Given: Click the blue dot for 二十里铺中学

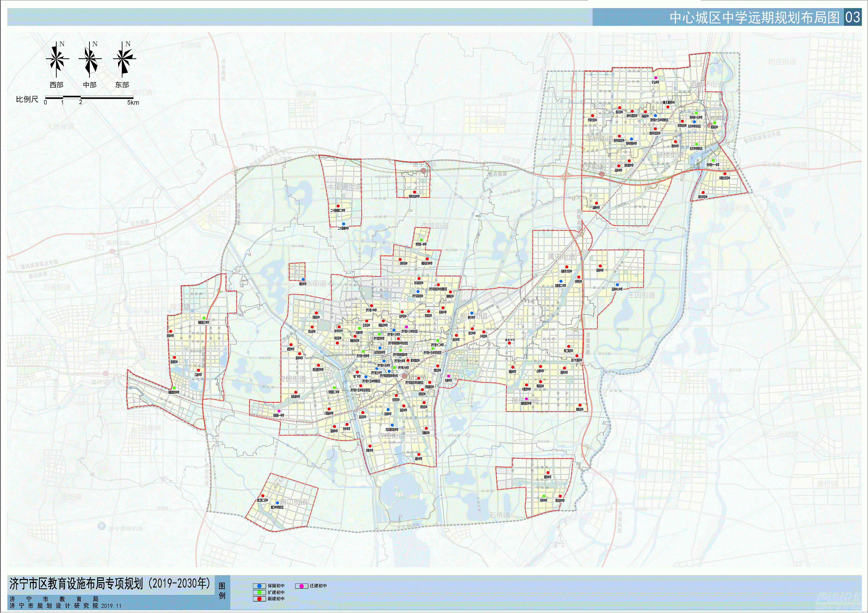Looking at the screenshot, I should pyautogui.click(x=343, y=224).
